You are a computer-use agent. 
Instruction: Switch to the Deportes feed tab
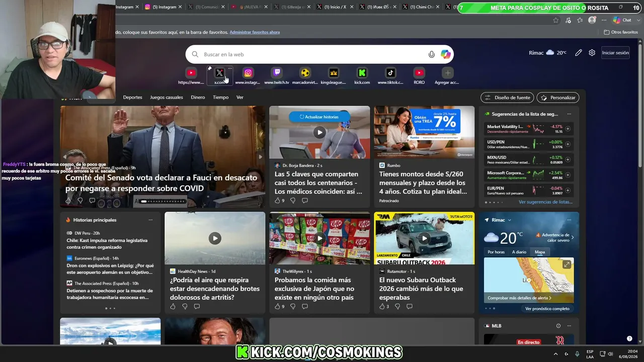pyautogui.click(x=133, y=98)
